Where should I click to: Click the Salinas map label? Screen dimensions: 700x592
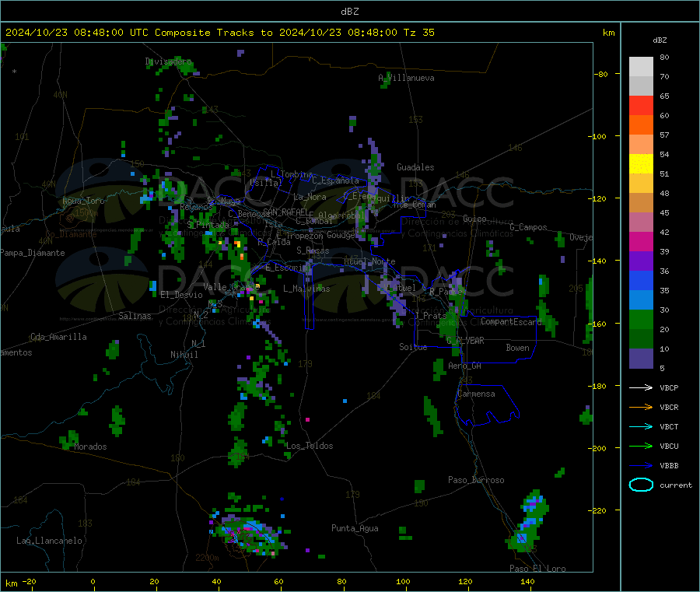135,316
